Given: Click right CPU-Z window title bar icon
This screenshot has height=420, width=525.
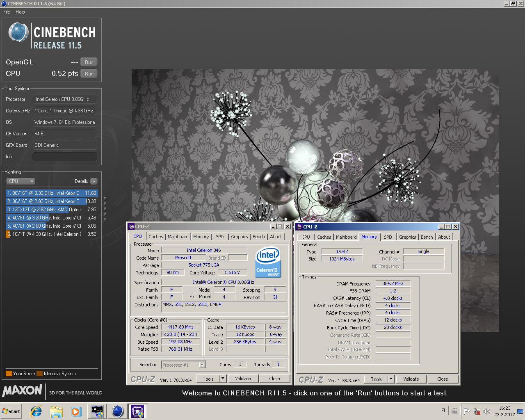Looking at the screenshot, I should 299,227.
